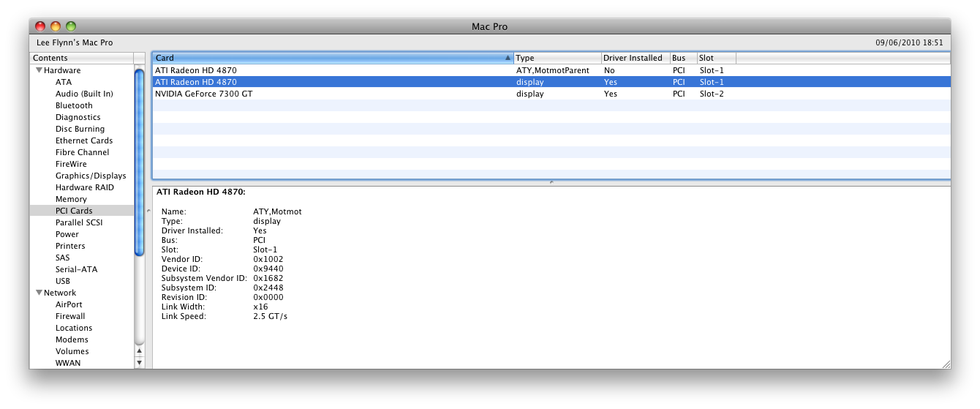Sort by Slot column header
Viewport: 980px width, 409px height.
(x=716, y=58)
